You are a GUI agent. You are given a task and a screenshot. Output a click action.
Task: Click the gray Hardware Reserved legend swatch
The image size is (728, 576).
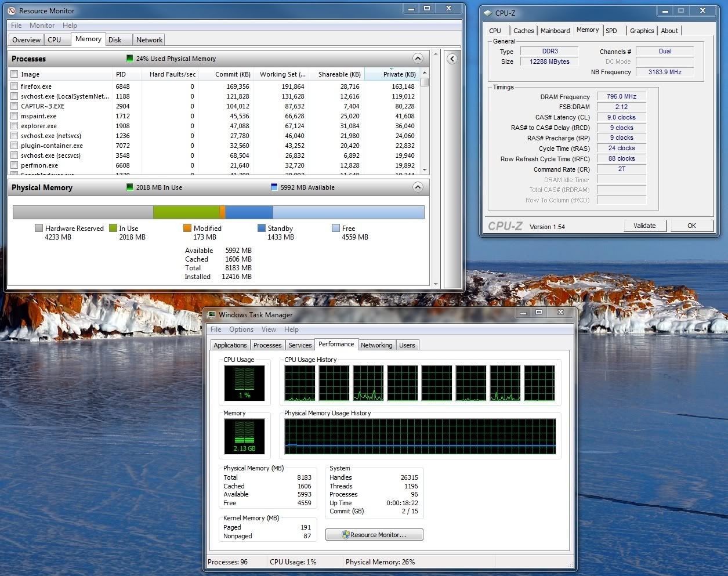pyautogui.click(x=39, y=229)
